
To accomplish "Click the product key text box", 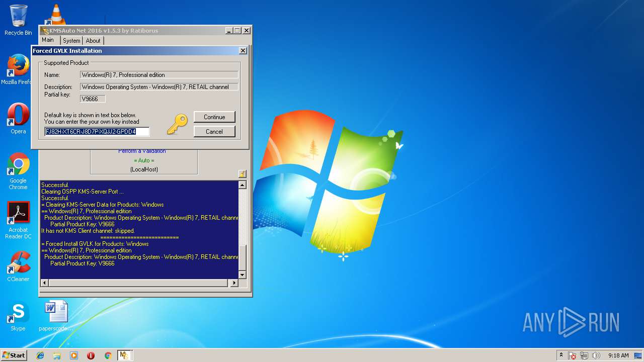I will pyautogui.click(x=97, y=132).
